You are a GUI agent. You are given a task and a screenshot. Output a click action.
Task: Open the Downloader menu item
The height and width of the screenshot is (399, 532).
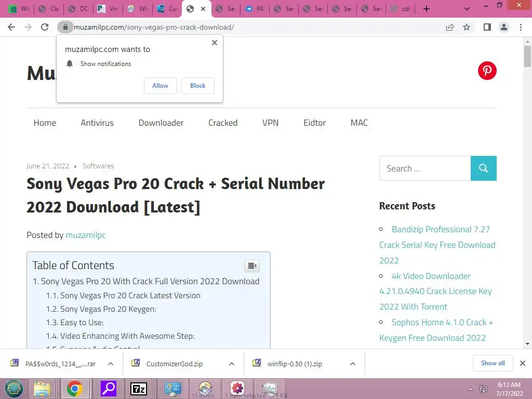click(x=161, y=123)
